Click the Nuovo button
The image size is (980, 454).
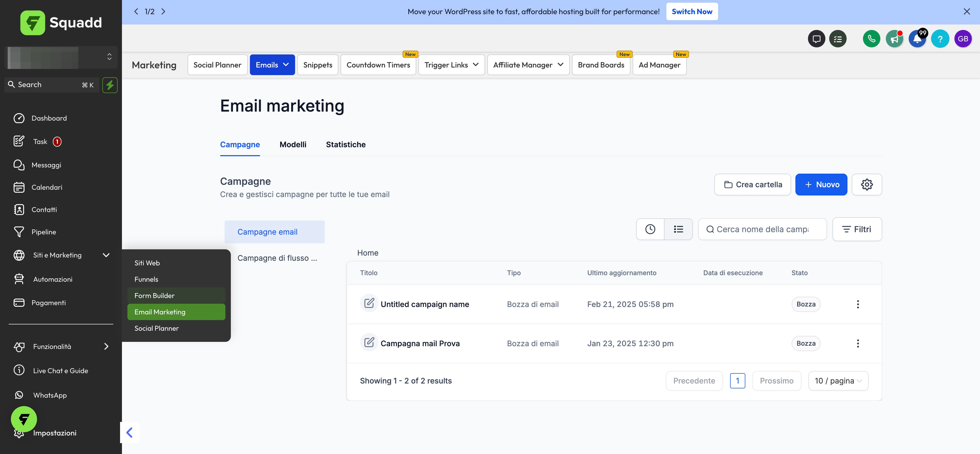pos(821,185)
